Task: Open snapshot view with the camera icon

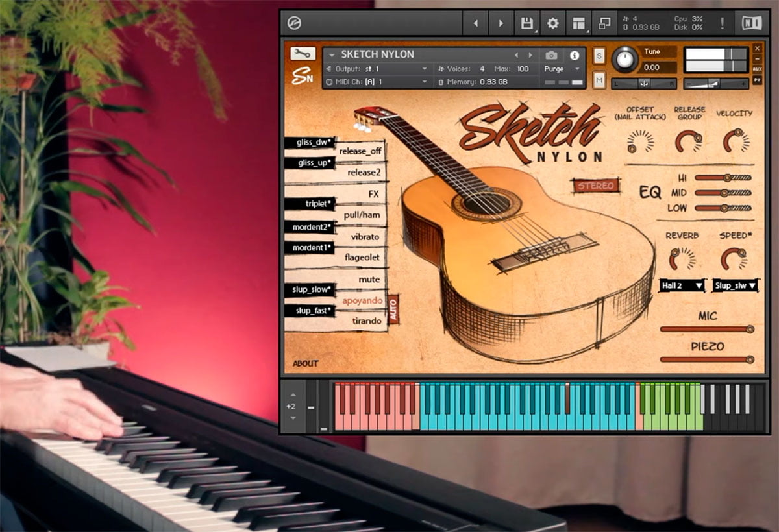Action: [x=551, y=55]
